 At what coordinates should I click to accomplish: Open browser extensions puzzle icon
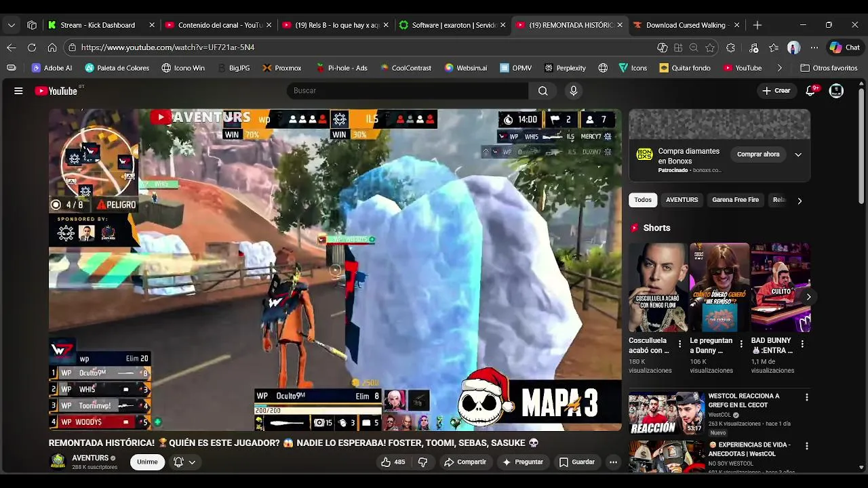[x=730, y=47]
